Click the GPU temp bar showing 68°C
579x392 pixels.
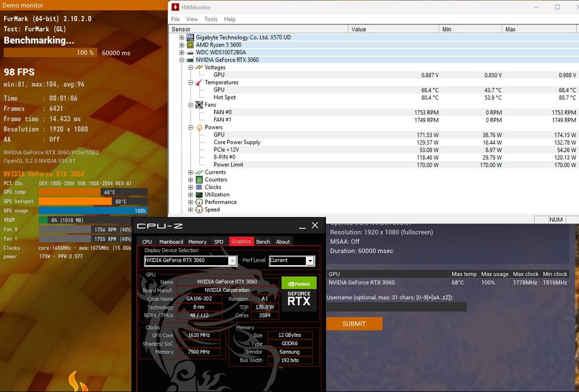pyautogui.click(x=93, y=192)
